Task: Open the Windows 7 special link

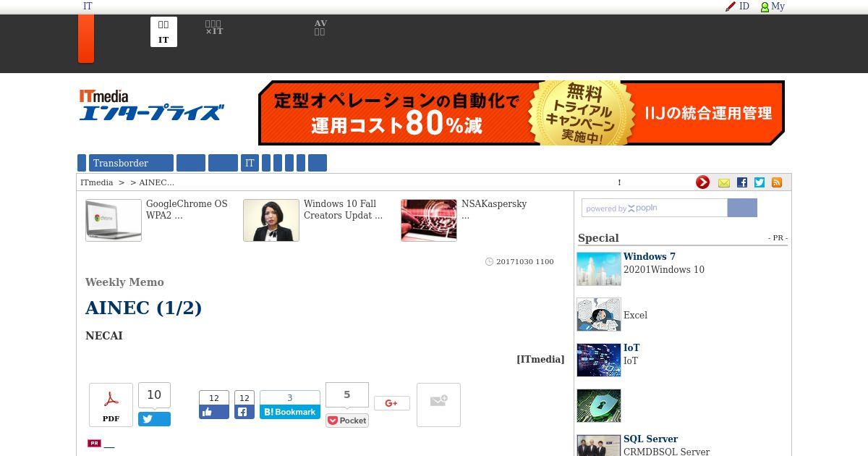Action: tap(650, 256)
